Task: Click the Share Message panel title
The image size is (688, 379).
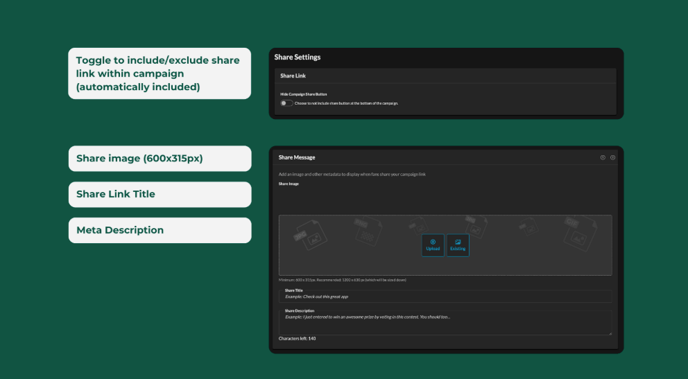Action: click(297, 157)
